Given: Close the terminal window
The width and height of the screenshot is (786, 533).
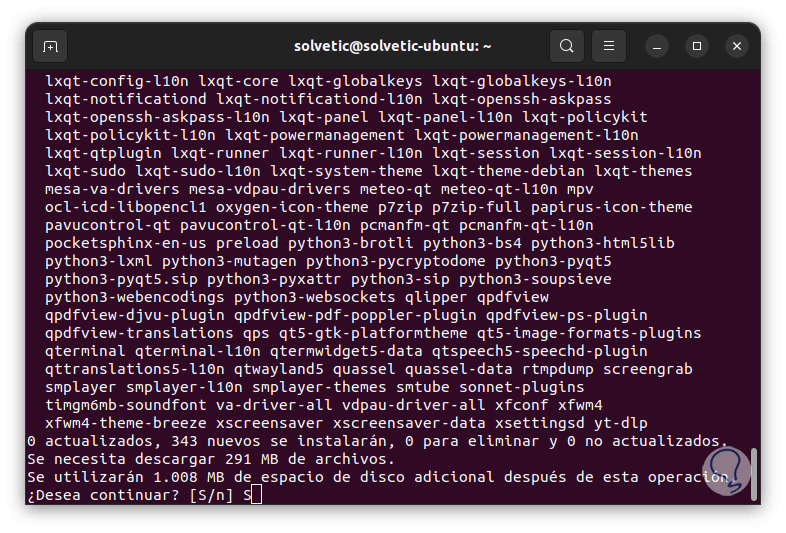Looking at the screenshot, I should (x=738, y=46).
